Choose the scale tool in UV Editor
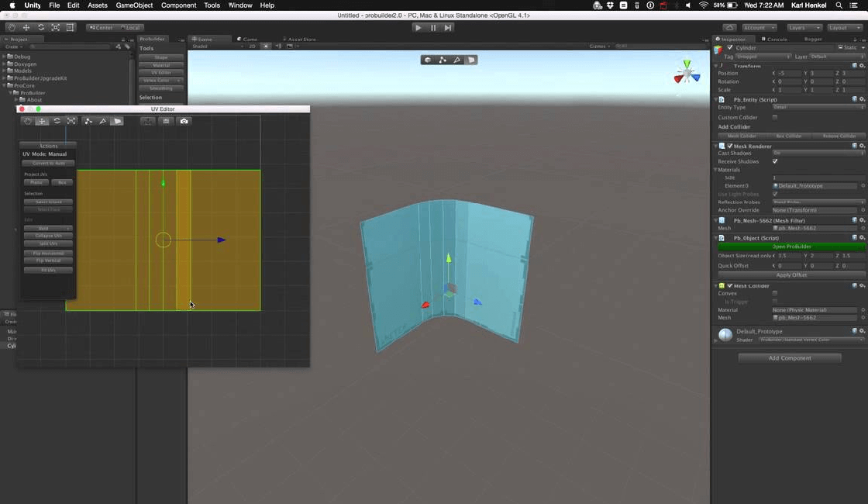This screenshot has height=504, width=868. (x=71, y=121)
